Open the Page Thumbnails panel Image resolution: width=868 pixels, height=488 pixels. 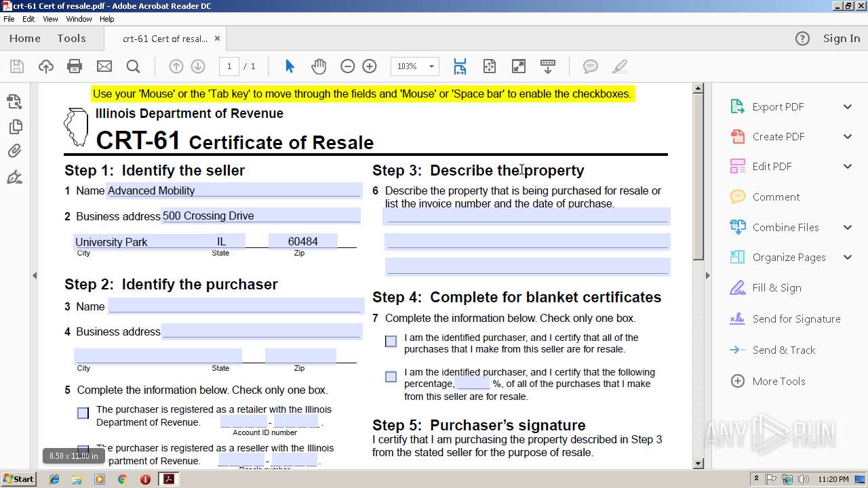coord(14,126)
